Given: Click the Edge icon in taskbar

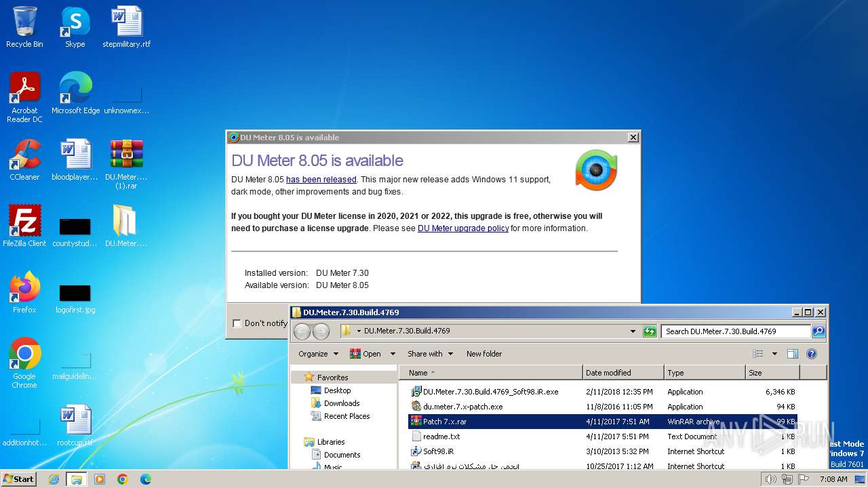Looking at the screenshot, I should pyautogui.click(x=146, y=479).
